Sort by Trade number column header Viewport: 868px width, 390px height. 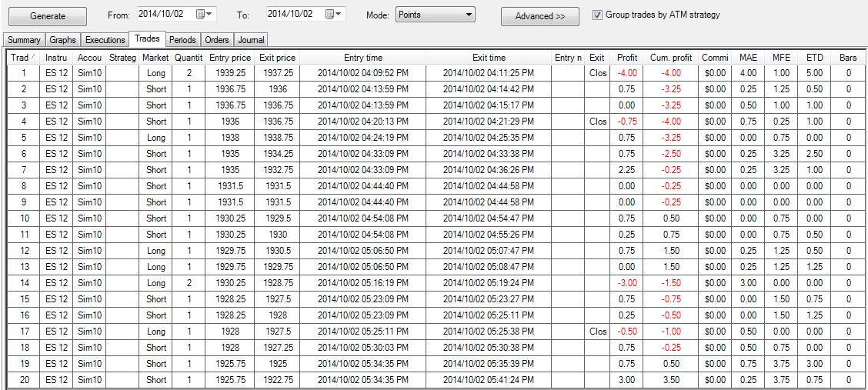click(x=24, y=58)
